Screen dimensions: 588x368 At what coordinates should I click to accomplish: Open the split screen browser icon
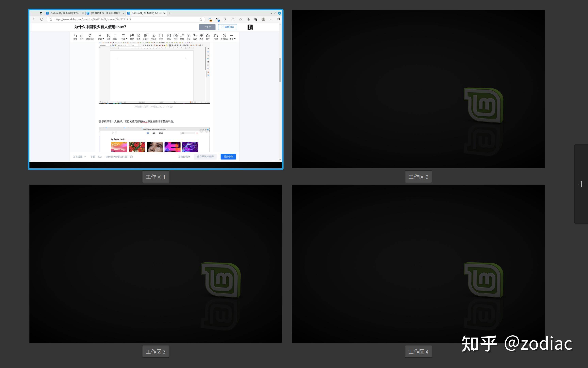233,19
